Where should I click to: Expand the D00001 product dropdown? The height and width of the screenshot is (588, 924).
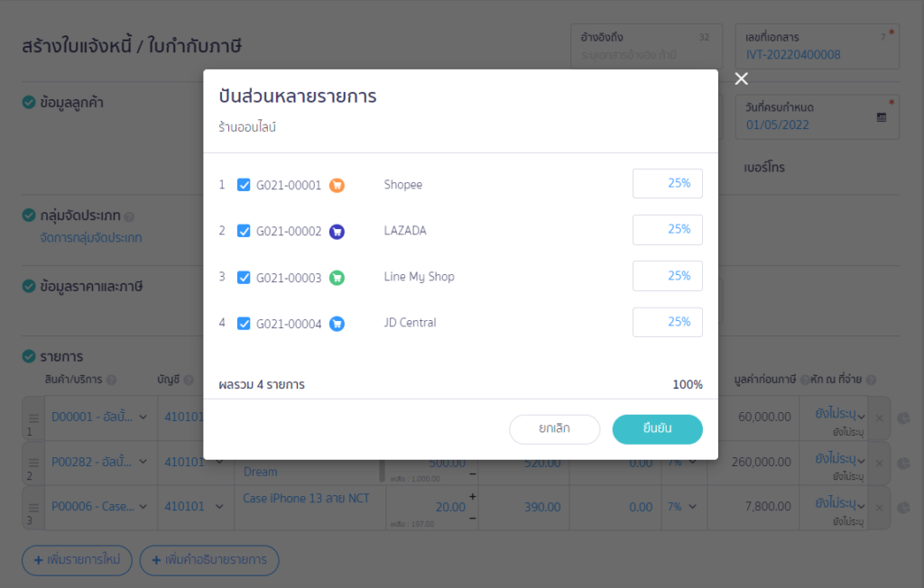(143, 417)
